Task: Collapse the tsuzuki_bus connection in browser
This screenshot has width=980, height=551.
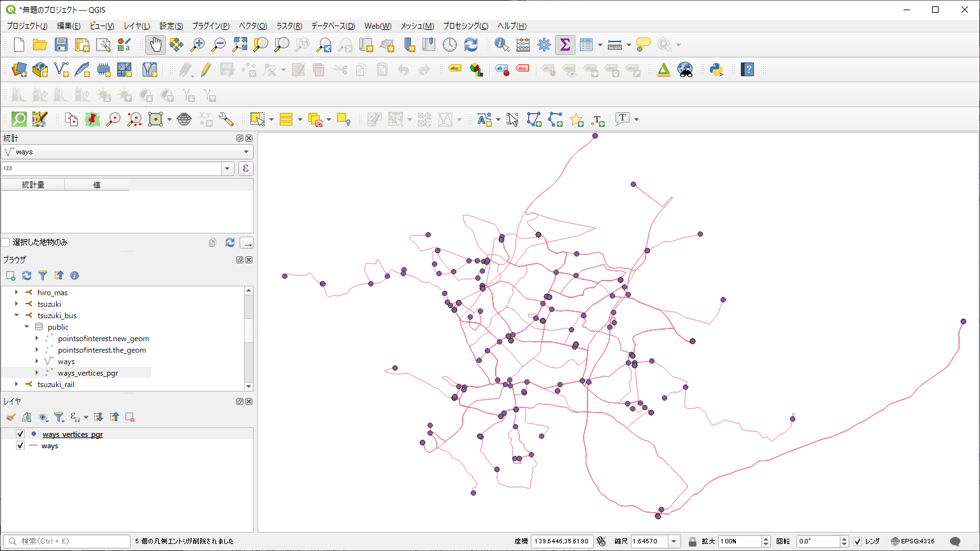Action: (x=17, y=316)
